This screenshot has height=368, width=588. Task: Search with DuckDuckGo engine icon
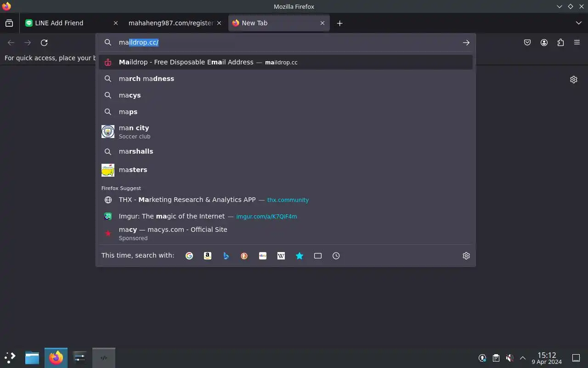(244, 256)
